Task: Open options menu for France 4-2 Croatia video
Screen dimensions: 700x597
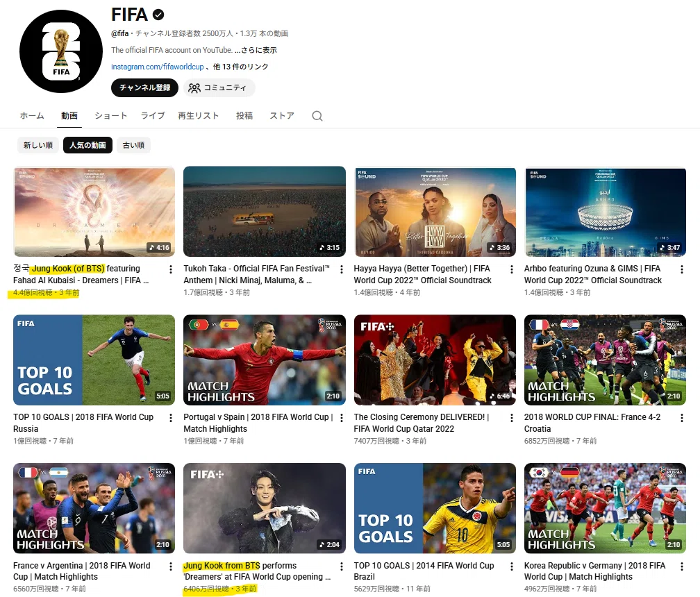Action: [x=681, y=418]
